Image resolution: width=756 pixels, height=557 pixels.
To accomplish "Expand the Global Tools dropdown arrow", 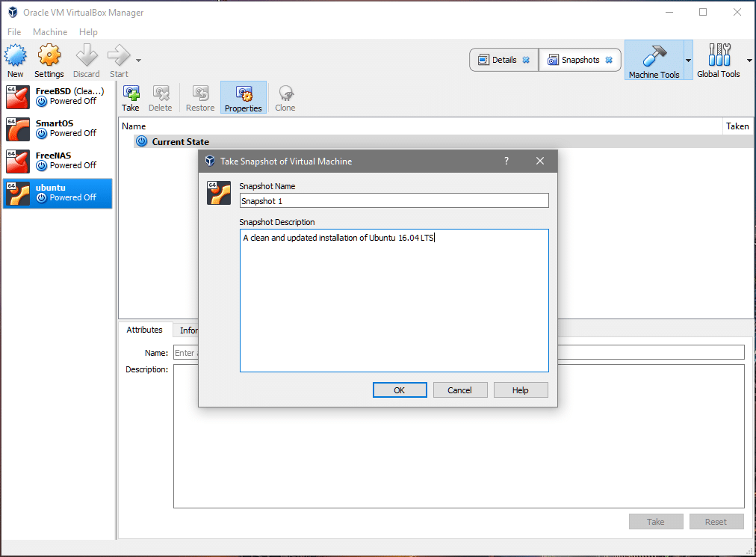I will pyautogui.click(x=749, y=61).
